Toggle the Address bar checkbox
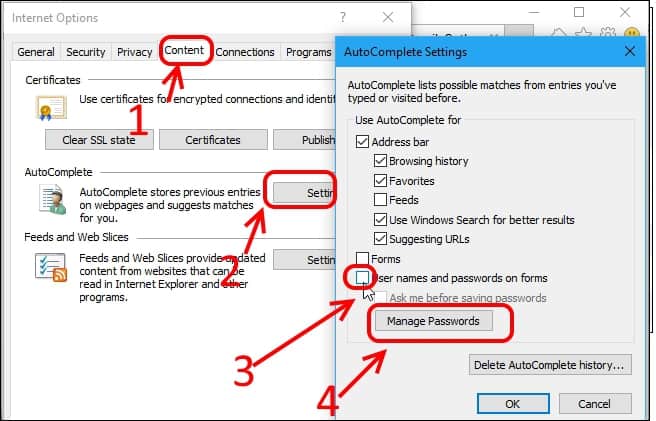The width and height of the screenshot is (656, 421). 363,141
